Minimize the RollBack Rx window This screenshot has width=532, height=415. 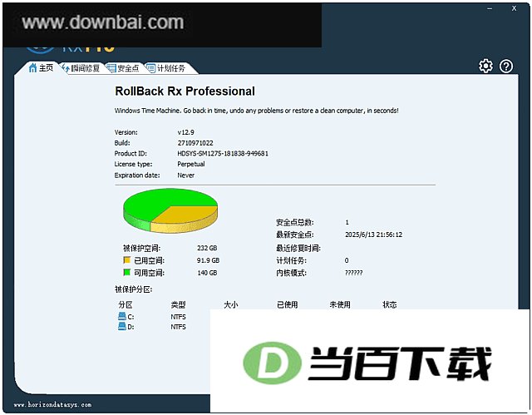pos(490,9)
